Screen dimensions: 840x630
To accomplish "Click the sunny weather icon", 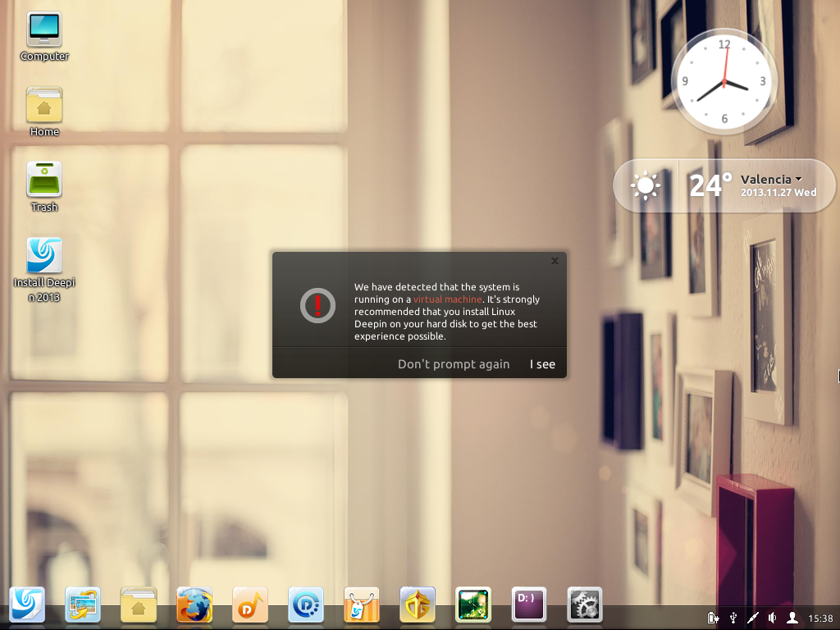I will click(645, 185).
